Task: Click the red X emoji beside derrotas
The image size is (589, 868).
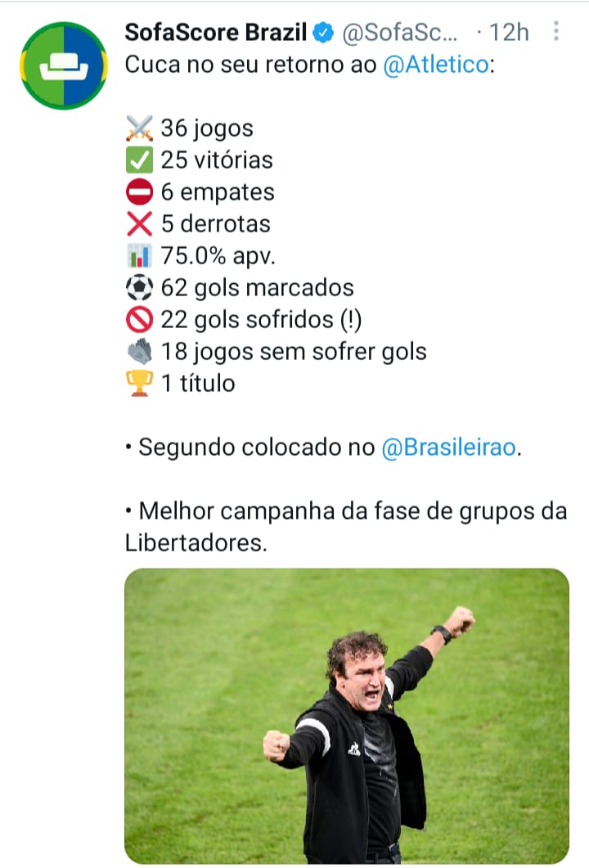Action: pyautogui.click(x=140, y=224)
